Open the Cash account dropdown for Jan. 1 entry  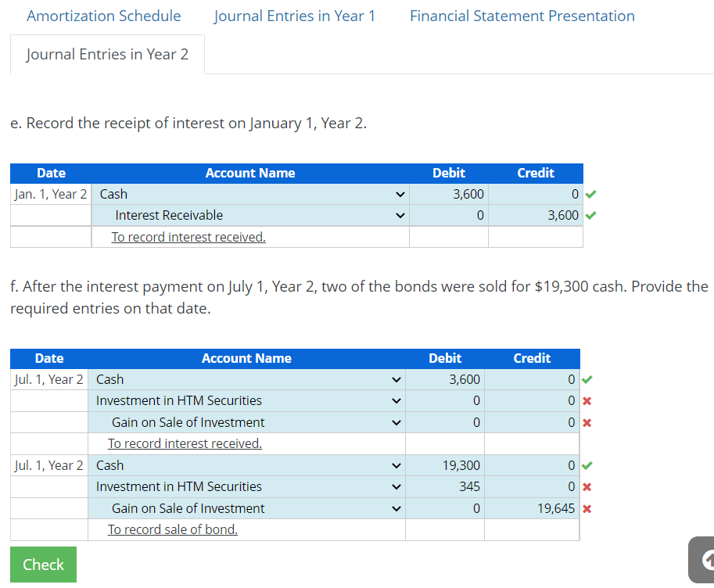[399, 194]
